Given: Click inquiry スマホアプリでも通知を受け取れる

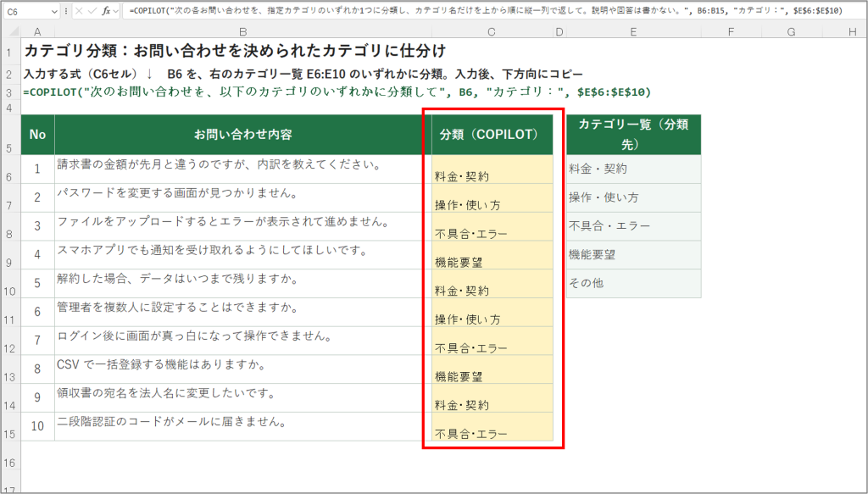Looking at the screenshot, I should point(243,254).
